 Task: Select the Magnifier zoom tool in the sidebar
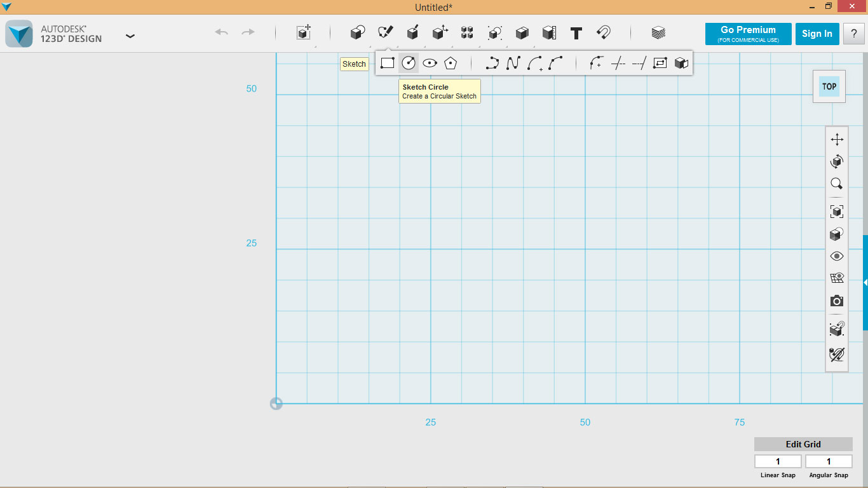tap(836, 183)
